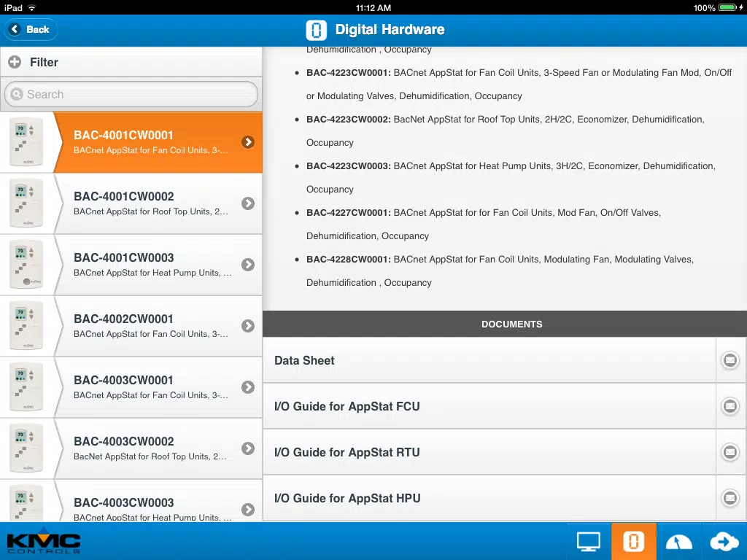Open the cloud arrow tab

click(724, 542)
